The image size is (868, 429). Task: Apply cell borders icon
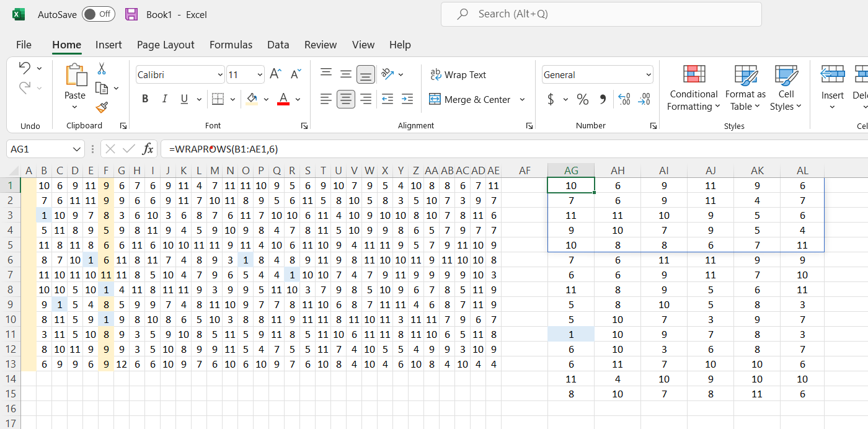pos(218,99)
